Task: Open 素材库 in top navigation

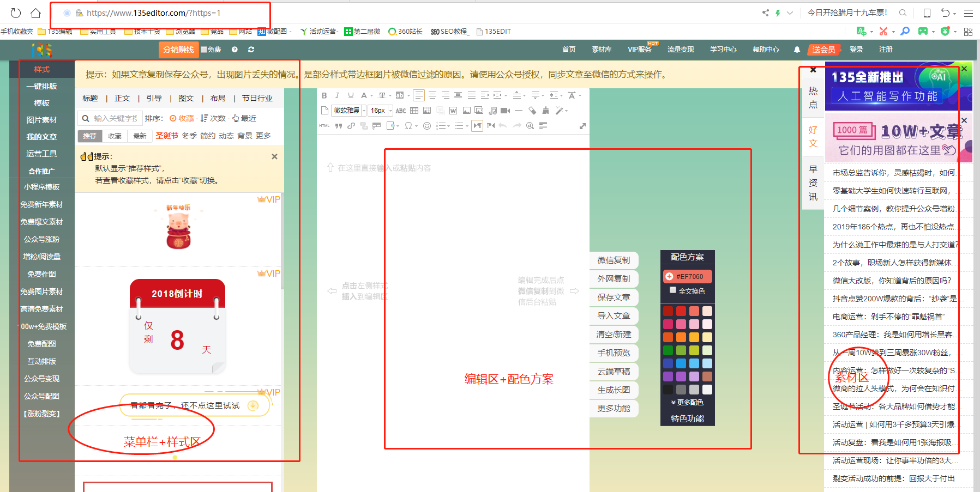Action: tap(602, 50)
